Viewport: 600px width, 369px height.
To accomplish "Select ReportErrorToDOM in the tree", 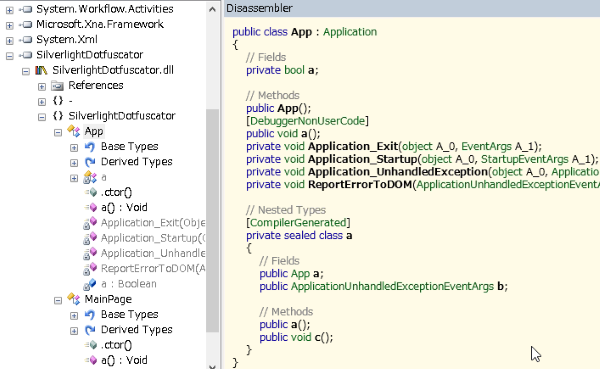I will pos(153,269).
